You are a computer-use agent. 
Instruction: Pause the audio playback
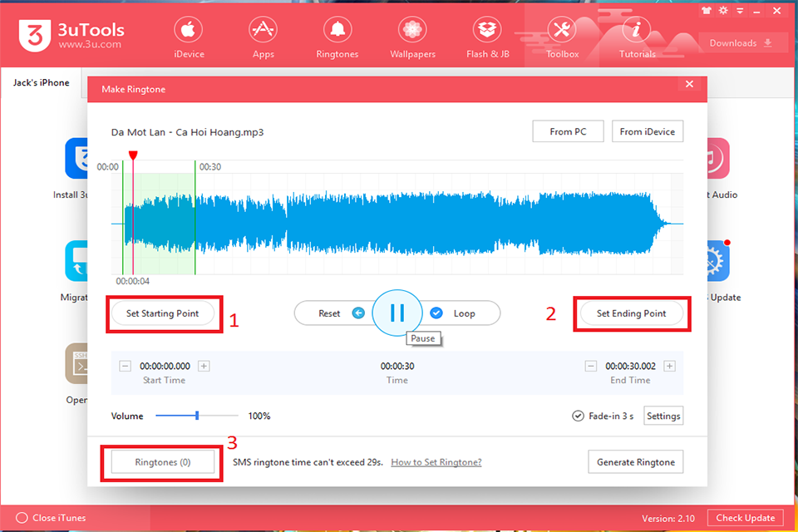tap(397, 313)
